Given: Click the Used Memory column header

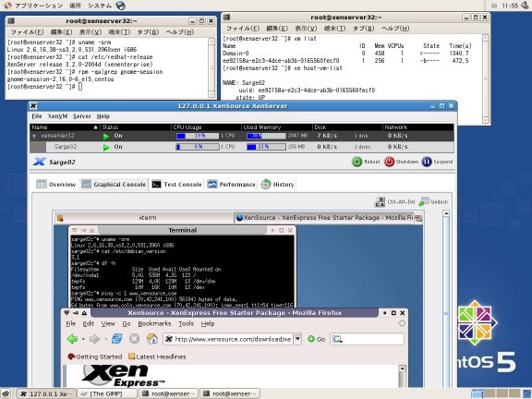Looking at the screenshot, I should pos(277,127).
